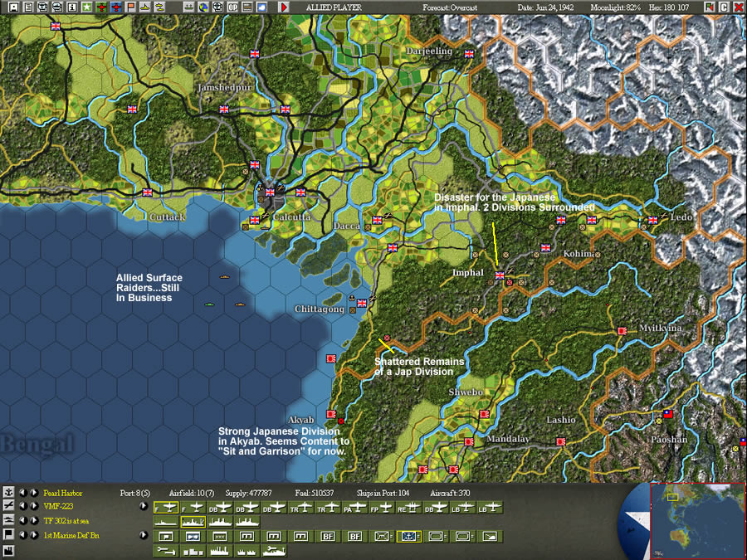Click the last ship icon in bottom row

coord(274,552)
